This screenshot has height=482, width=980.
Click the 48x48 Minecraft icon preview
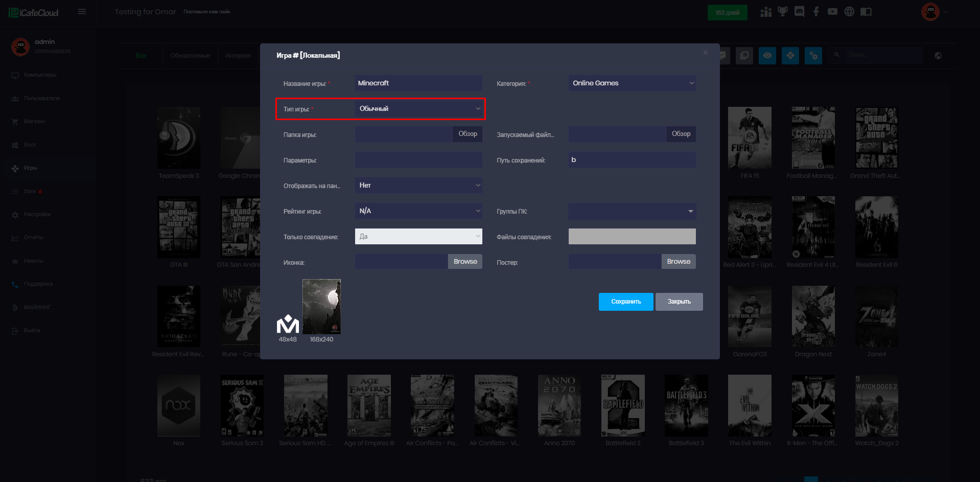click(x=288, y=324)
